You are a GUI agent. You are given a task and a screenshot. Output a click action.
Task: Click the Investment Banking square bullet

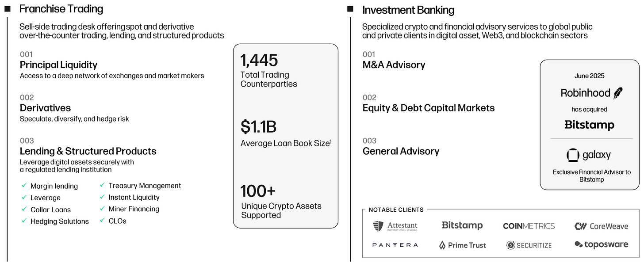click(350, 9)
